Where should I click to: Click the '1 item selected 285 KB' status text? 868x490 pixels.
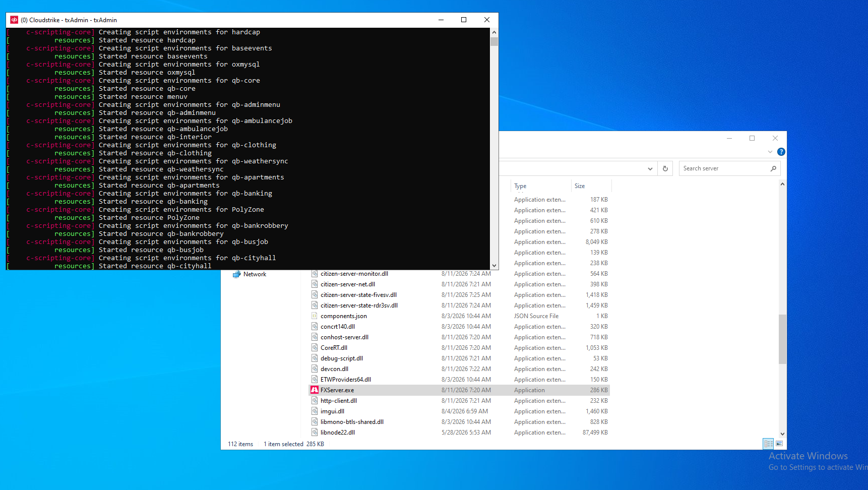tap(294, 444)
